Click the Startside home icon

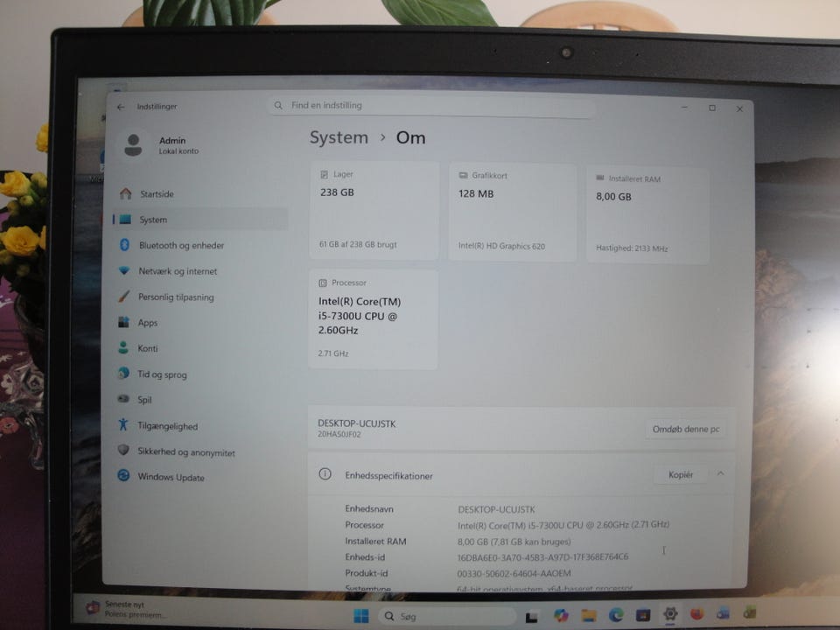(126, 193)
